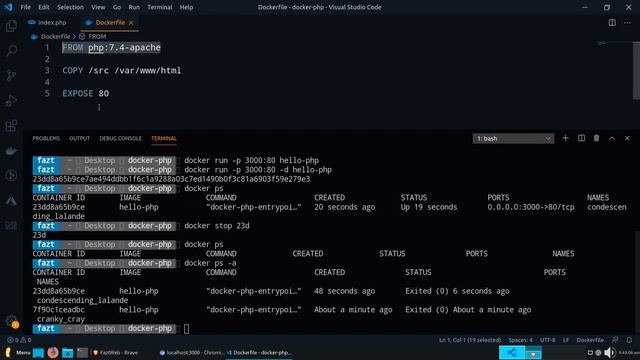
Task: Split the terminal panel
Action: [x=581, y=138]
